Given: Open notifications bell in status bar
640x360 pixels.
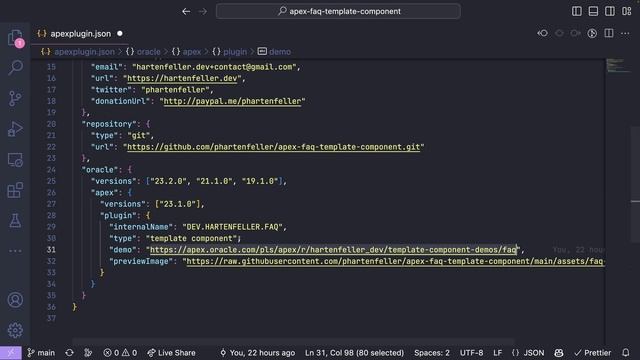Looking at the screenshot, I should pyautogui.click(x=626, y=353).
